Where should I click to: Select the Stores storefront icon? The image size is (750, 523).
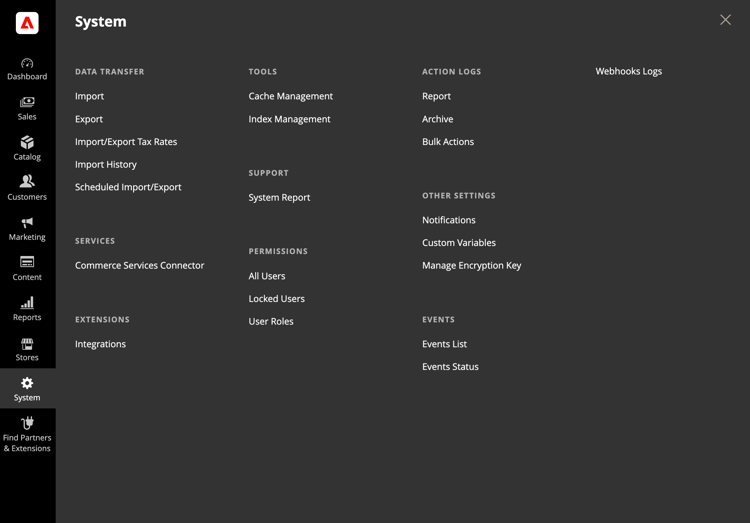coord(27,344)
